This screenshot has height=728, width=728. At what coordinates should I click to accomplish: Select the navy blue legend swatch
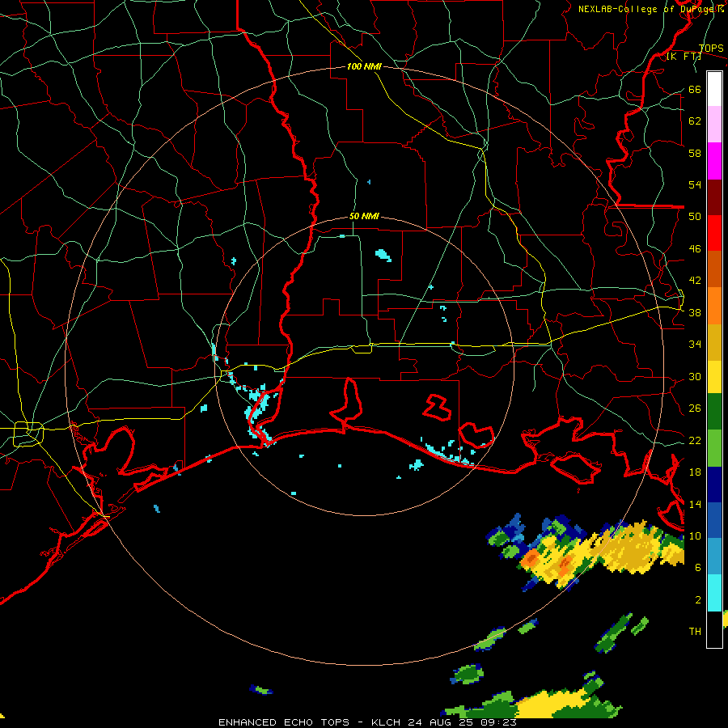[x=714, y=485]
